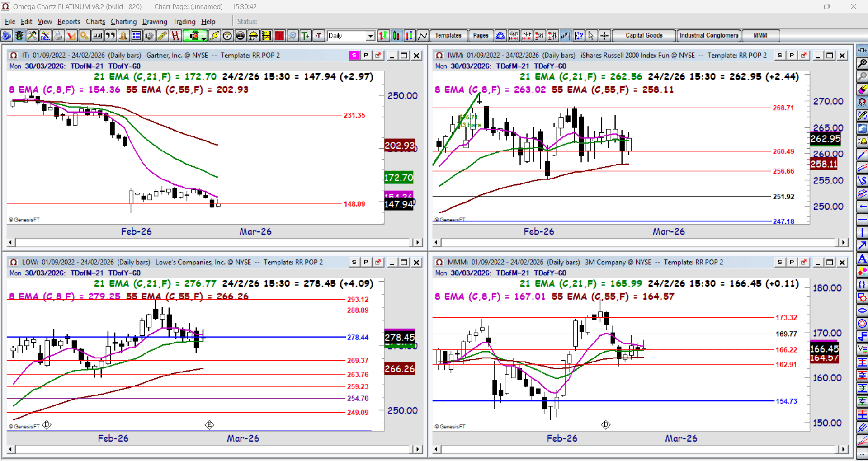Click the red ladder toolbar icon
Image resolution: width=868 pixels, height=461 pixels.
point(175,36)
